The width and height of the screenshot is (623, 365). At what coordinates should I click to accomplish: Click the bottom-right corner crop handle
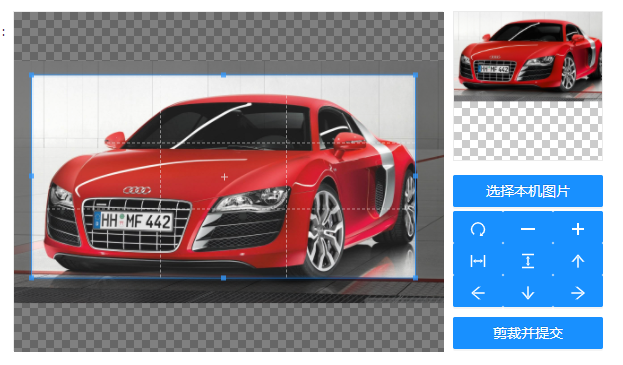pyautogui.click(x=416, y=278)
